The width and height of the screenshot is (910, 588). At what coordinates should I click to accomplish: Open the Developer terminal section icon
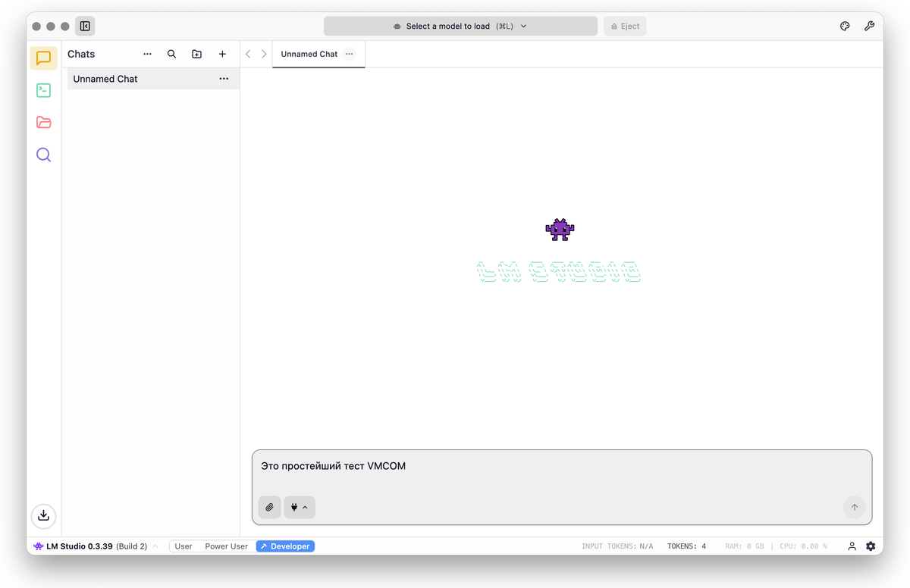pos(44,90)
